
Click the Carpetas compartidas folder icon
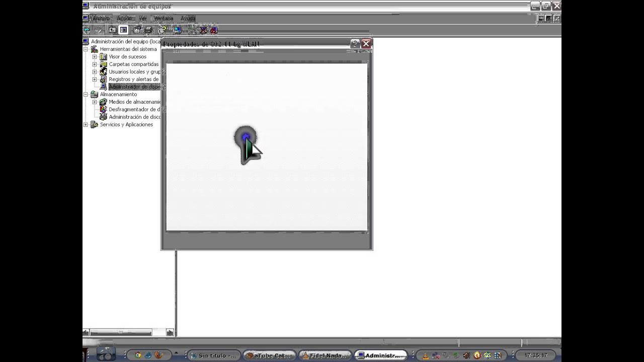(103, 64)
